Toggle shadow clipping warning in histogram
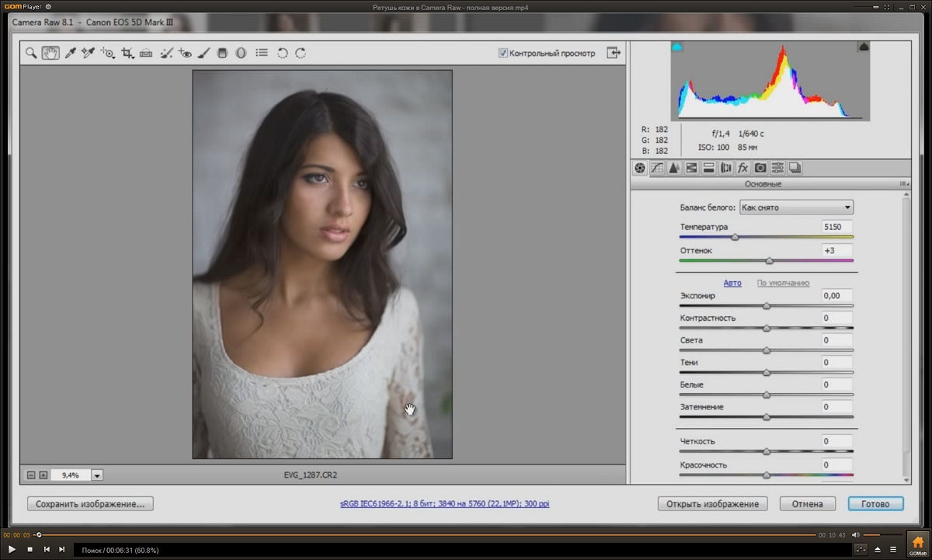This screenshot has height=560, width=932. click(676, 47)
